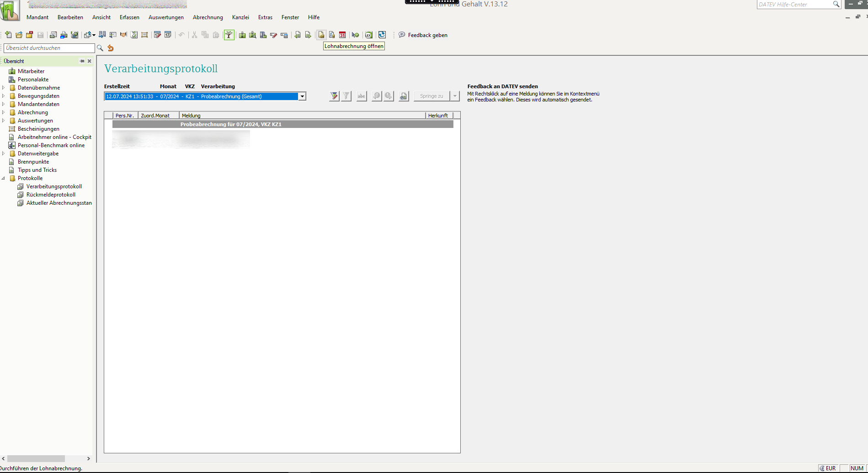Click the tree structure toolbar icon
This screenshot has width=868, height=473.
(229, 35)
